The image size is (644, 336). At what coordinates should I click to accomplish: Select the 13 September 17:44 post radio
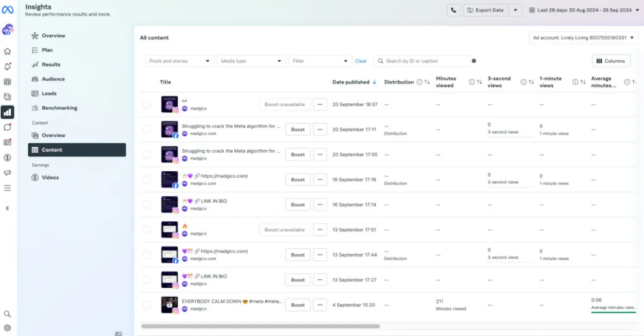click(x=147, y=255)
